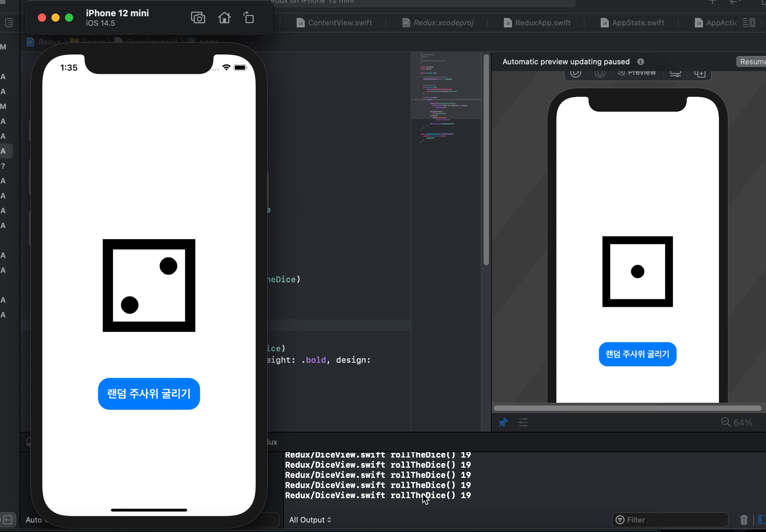Toggle the navigator sidebar button
Image resolution: width=766 pixels, height=532 pixels.
pyautogui.click(x=9, y=23)
